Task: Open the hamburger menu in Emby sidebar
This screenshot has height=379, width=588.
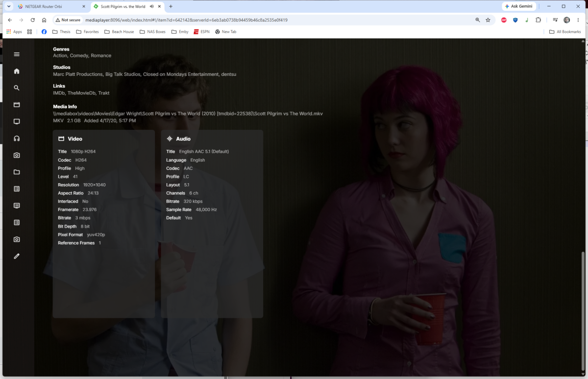Action: coord(17,54)
